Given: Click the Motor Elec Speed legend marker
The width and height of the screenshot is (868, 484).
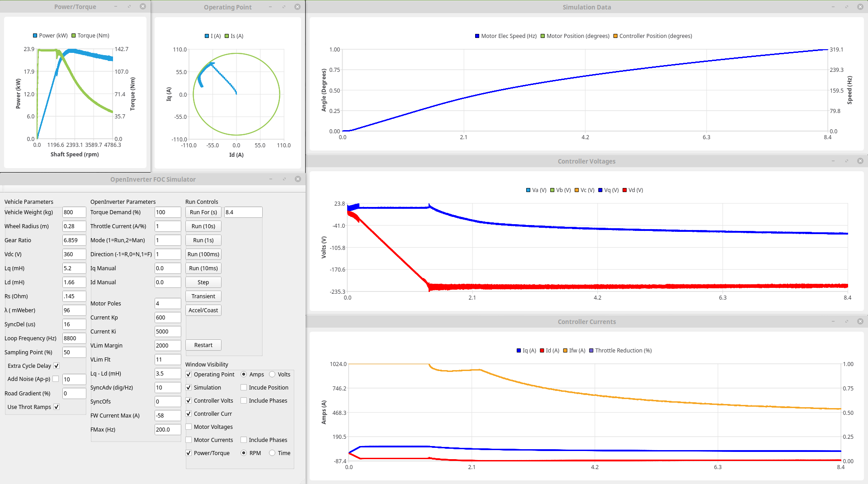Looking at the screenshot, I should [x=477, y=36].
